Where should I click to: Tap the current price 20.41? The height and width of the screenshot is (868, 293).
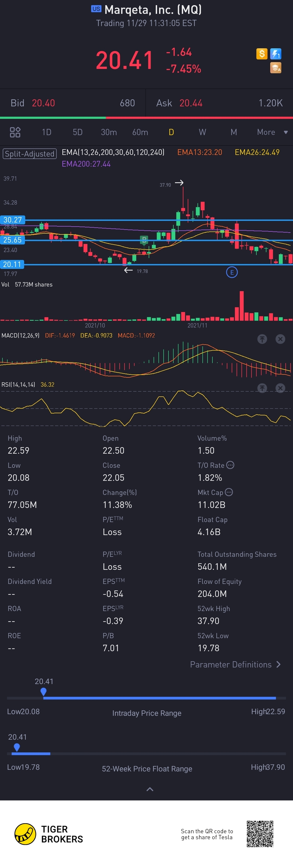pyautogui.click(x=125, y=60)
